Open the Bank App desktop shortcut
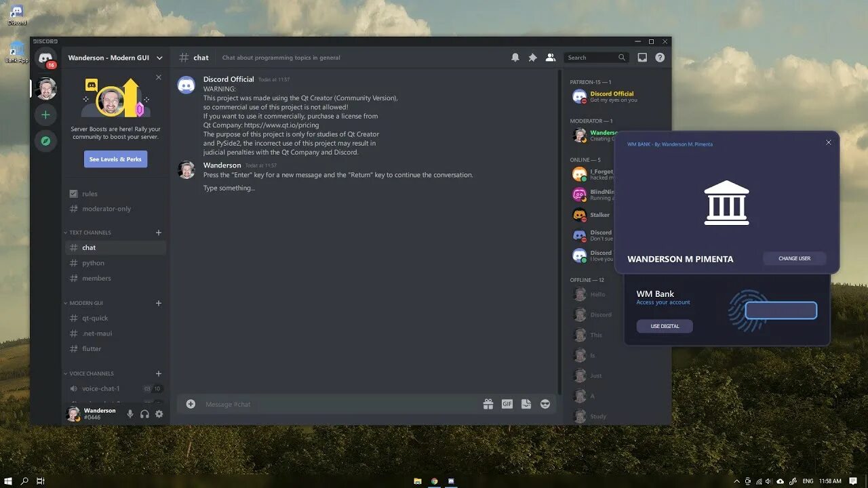This screenshot has width=868, height=488. [17, 52]
